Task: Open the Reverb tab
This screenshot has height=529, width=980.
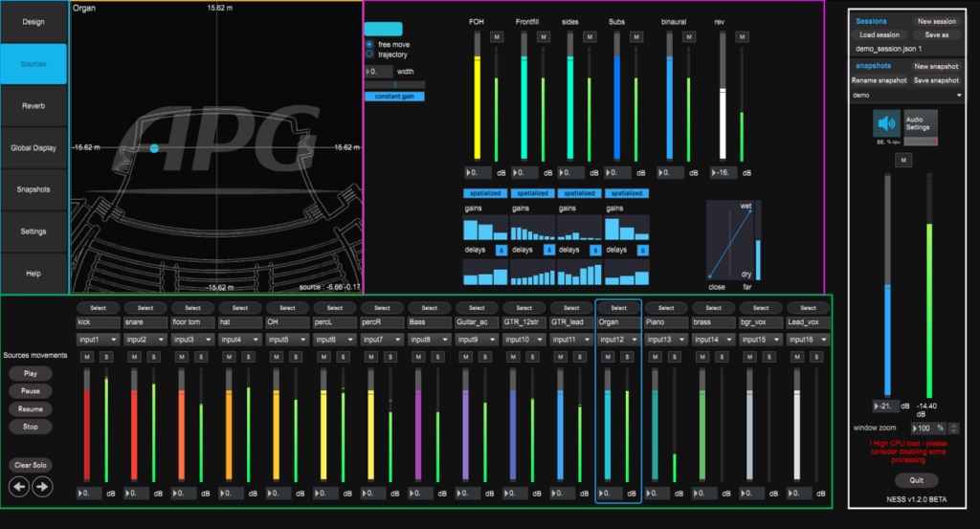Action: pyautogui.click(x=33, y=105)
